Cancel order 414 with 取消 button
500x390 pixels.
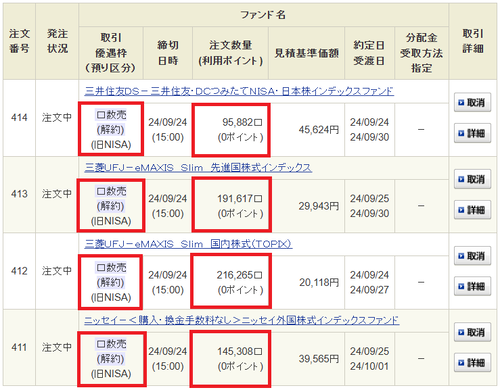[472, 102]
